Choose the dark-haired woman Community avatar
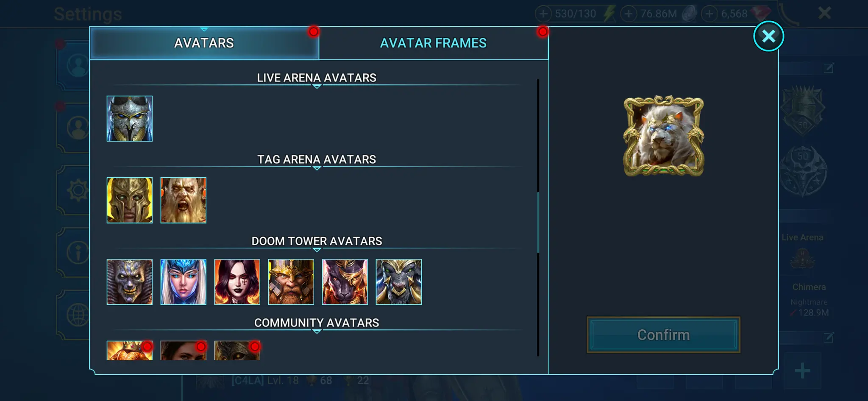This screenshot has height=401, width=868. [x=183, y=351]
